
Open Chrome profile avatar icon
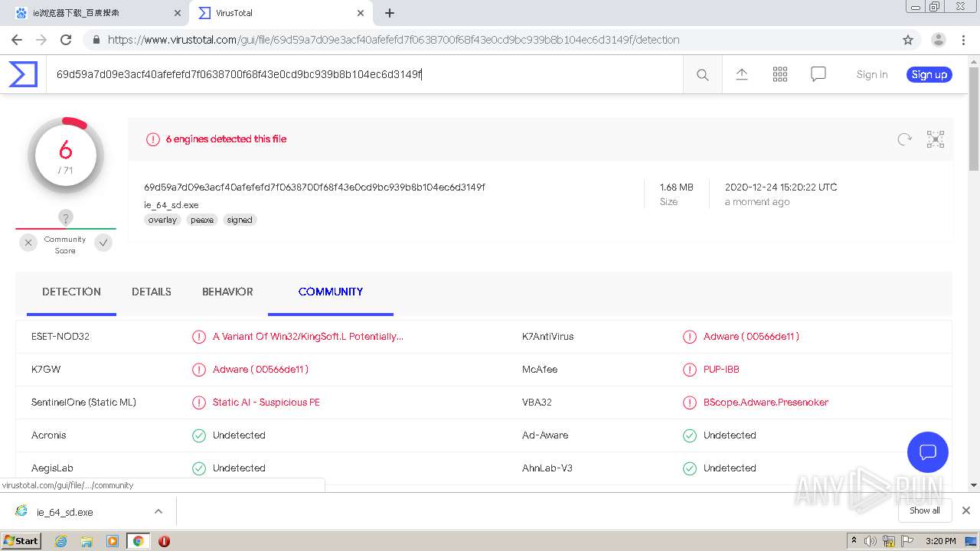938,40
